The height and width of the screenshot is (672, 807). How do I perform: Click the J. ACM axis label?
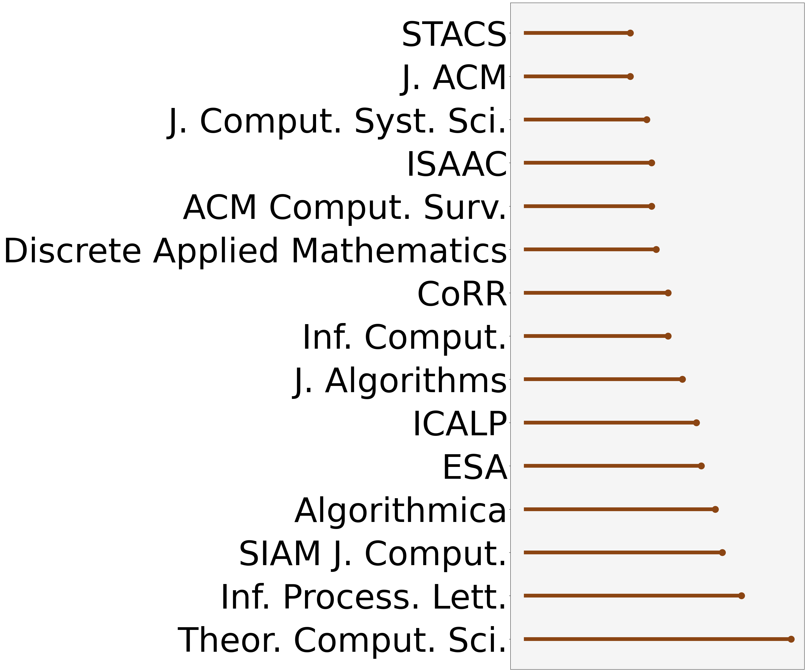(454, 78)
